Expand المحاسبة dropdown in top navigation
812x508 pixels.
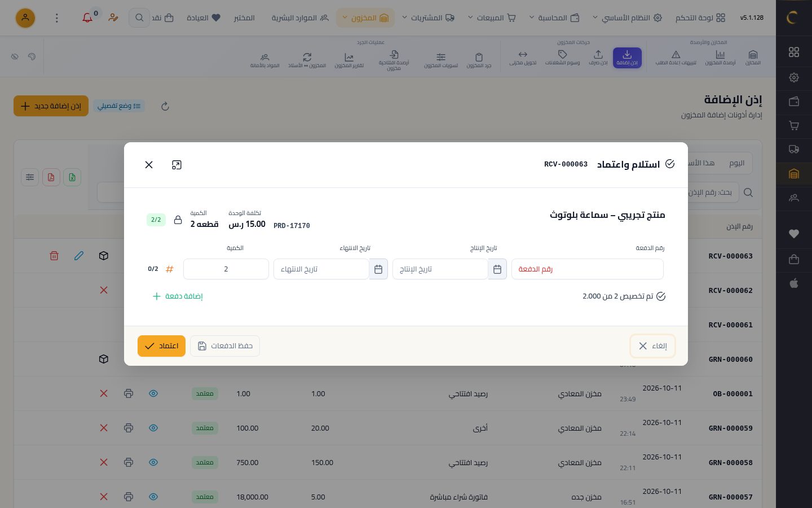coord(554,18)
